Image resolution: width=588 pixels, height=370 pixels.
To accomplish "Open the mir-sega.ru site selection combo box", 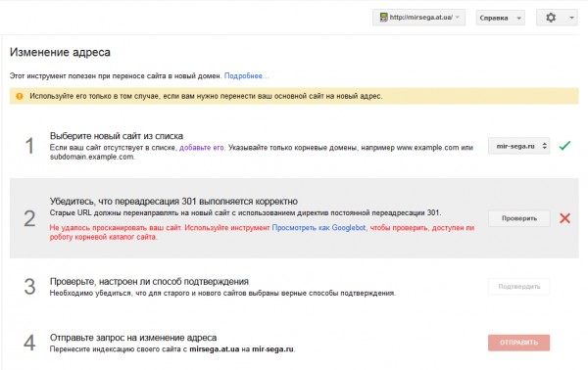I will click(519, 146).
